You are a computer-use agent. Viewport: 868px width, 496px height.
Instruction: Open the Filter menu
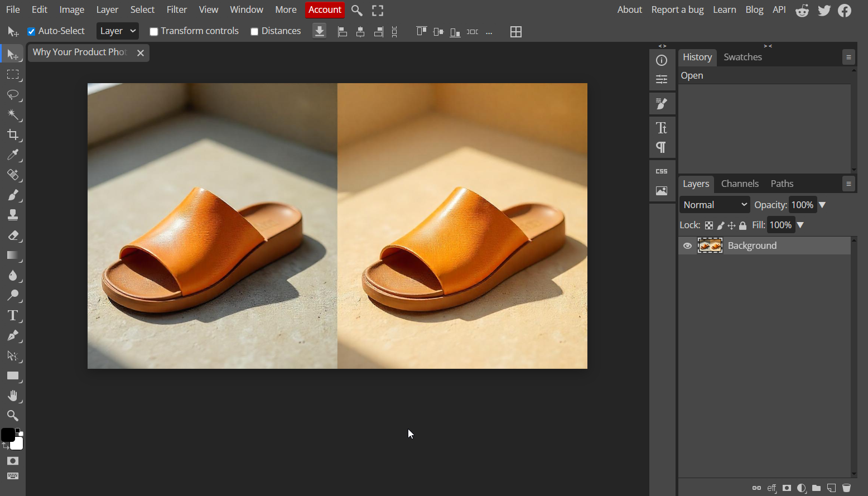pos(177,9)
